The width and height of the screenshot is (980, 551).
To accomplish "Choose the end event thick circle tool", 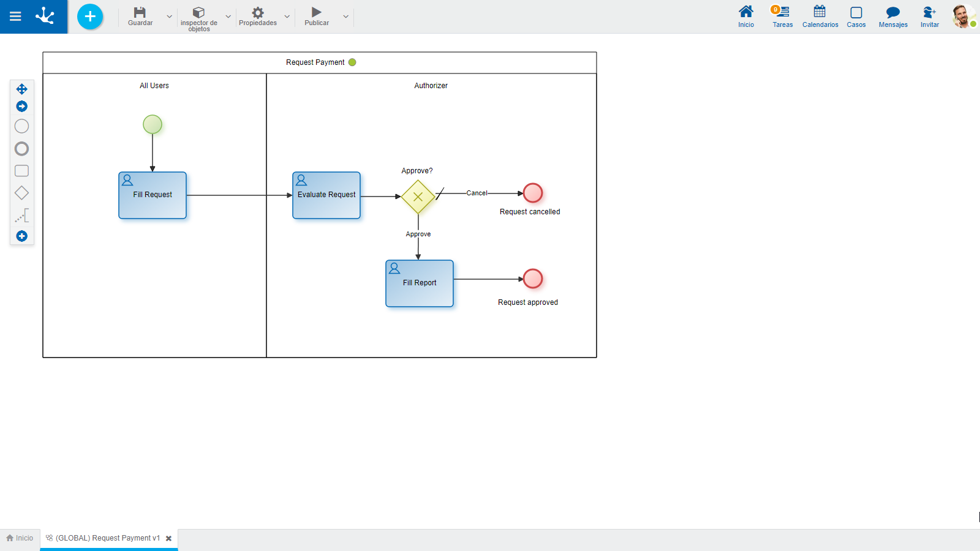I will tap(21, 149).
